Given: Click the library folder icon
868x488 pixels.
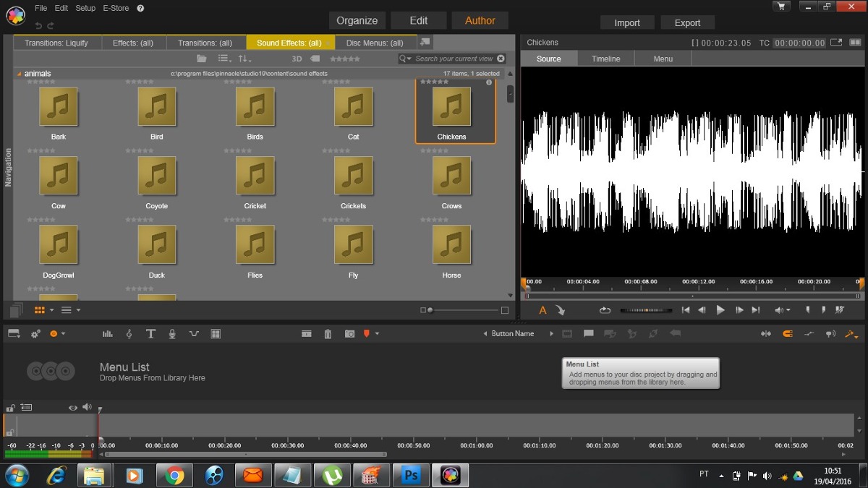Looking at the screenshot, I should pos(202,59).
